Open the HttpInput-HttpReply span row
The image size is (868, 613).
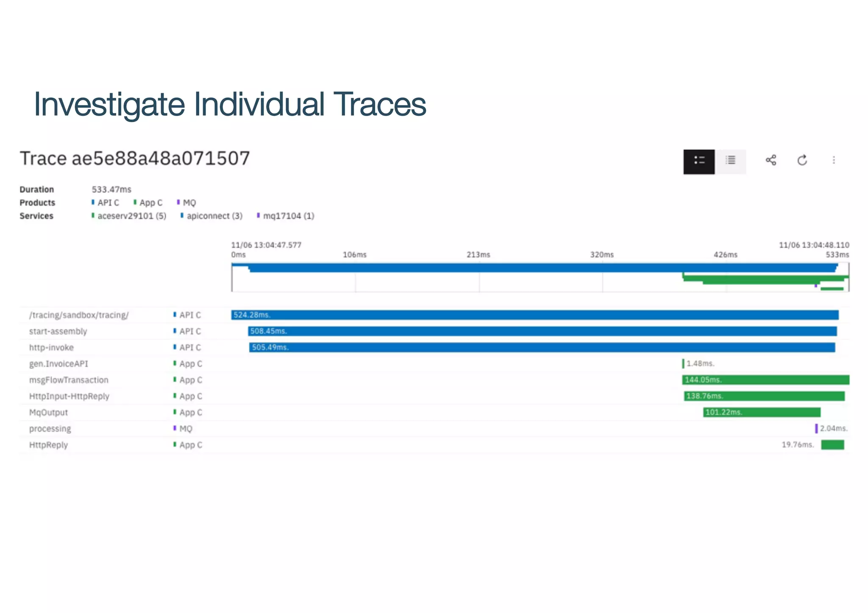click(434, 396)
